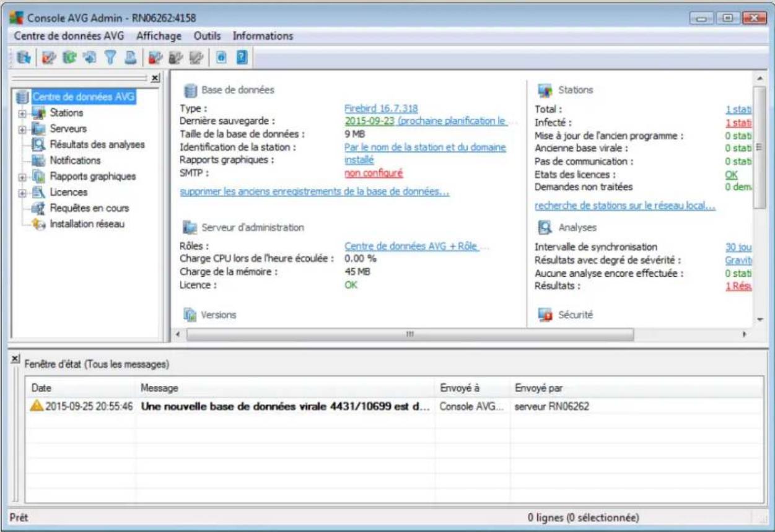The height and width of the screenshot is (532, 775).
Task: Click the Résultats des analyses magnifier icon
Action: coord(38,145)
